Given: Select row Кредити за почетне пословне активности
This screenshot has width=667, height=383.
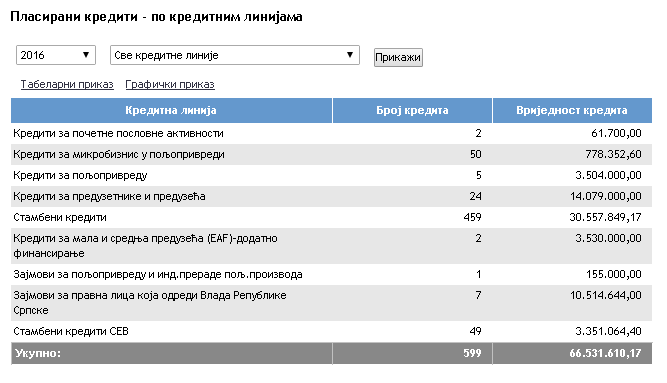Looking at the screenshot, I should [331, 133].
